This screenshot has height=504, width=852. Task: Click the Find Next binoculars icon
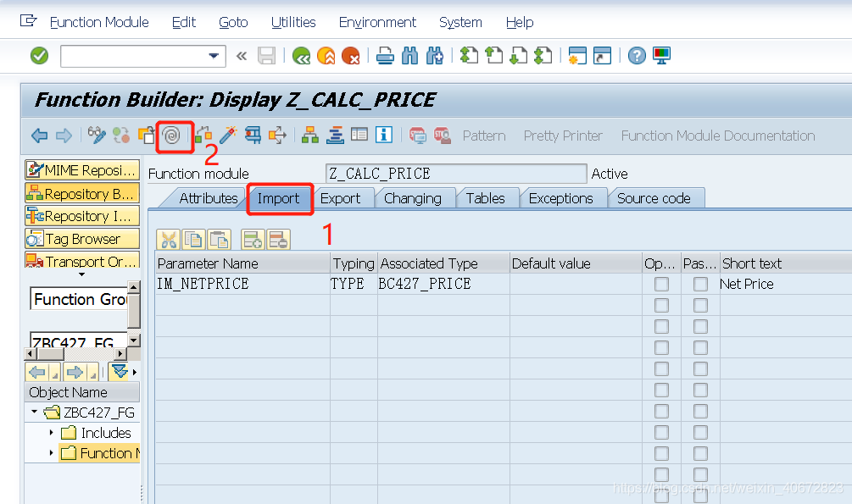(x=435, y=55)
